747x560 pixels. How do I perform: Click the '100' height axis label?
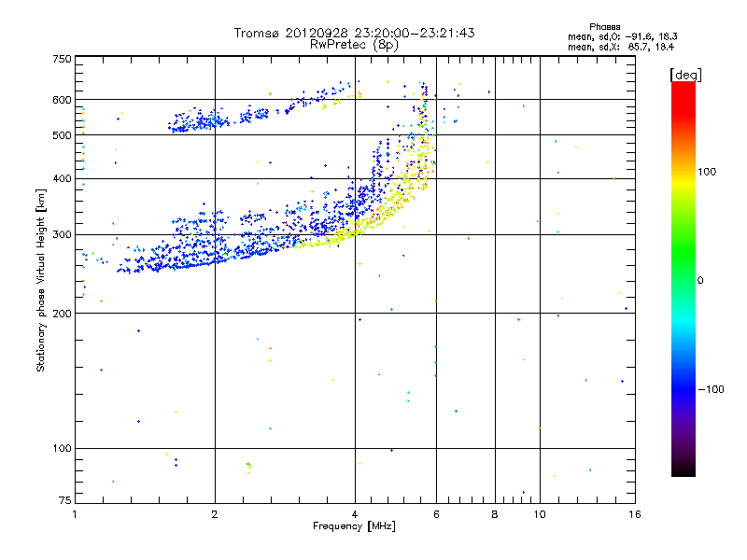[62, 448]
